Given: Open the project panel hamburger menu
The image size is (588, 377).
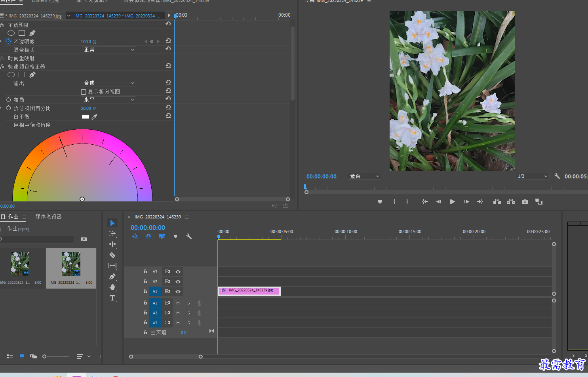Looking at the screenshot, I should [x=24, y=217].
